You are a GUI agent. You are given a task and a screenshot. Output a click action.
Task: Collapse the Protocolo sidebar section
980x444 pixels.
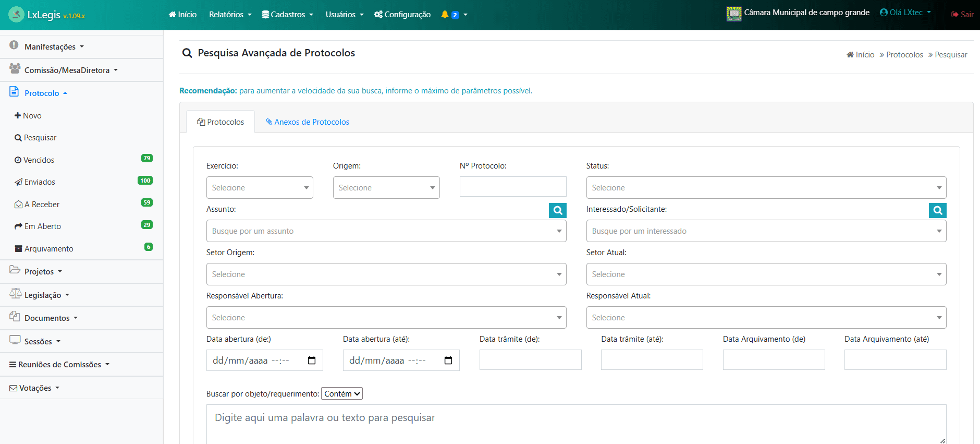click(x=42, y=93)
